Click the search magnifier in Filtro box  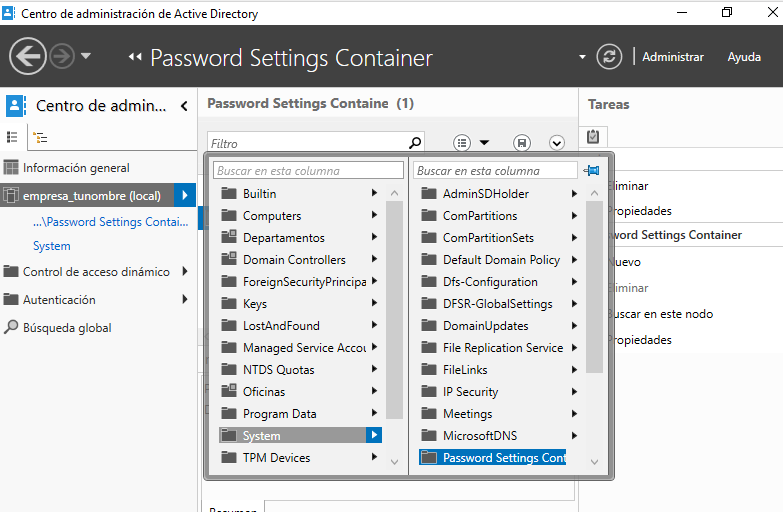(415, 143)
